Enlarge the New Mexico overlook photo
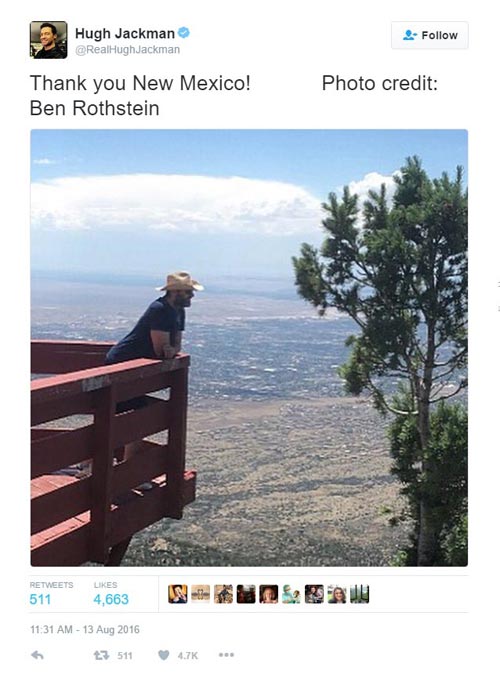The height and width of the screenshot is (685, 500). (249, 348)
